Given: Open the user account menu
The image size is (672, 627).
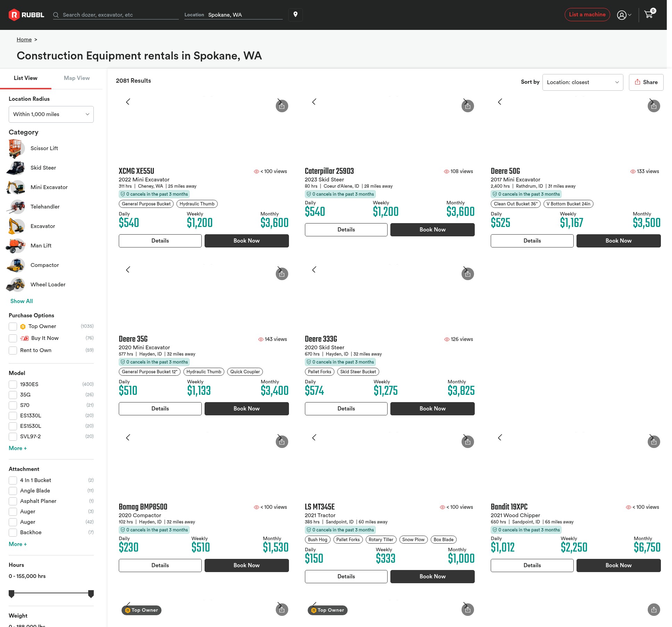Looking at the screenshot, I should 624,15.
